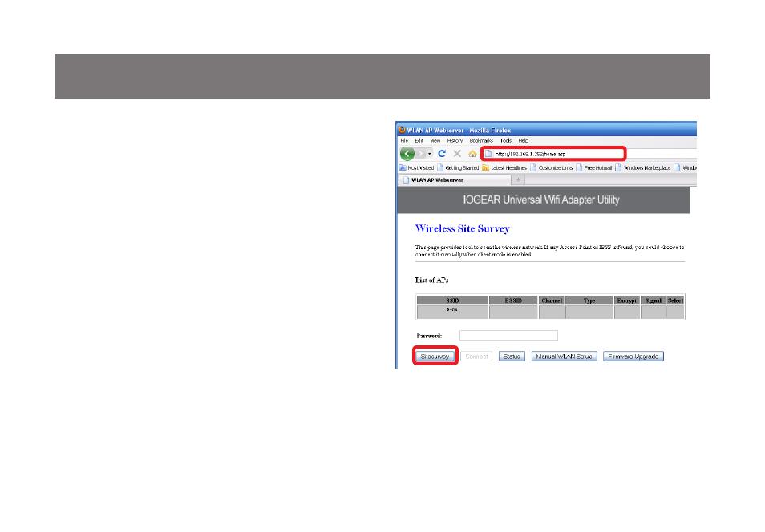765x532 pixels.
Task: Click the Status button
Action: (x=512, y=357)
